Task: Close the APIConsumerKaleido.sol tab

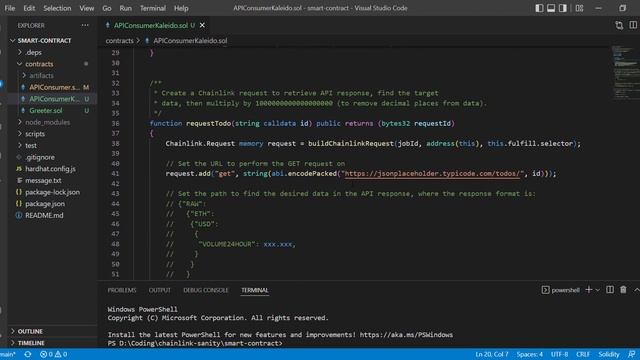Action: point(202,25)
